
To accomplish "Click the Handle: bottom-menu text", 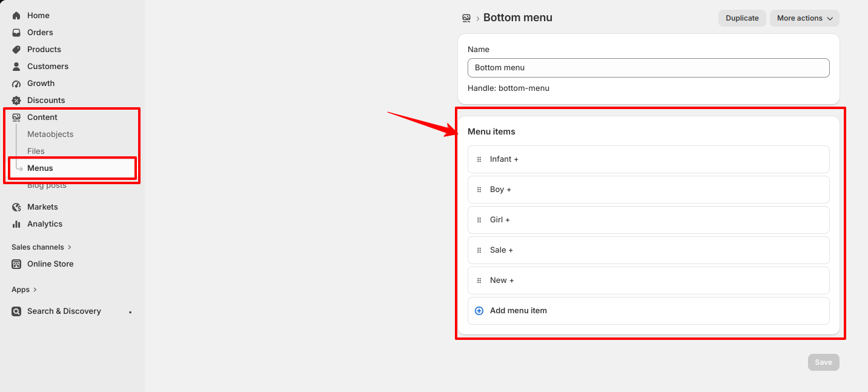I will tap(508, 88).
